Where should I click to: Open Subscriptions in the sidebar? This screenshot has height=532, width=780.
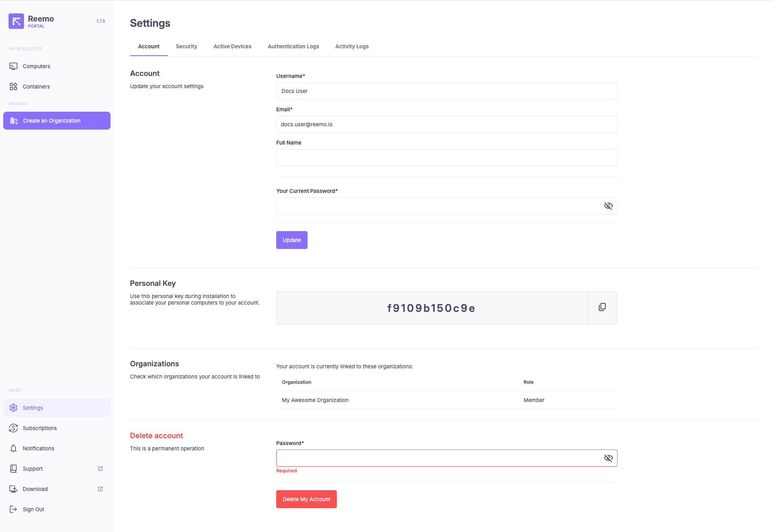pos(39,428)
